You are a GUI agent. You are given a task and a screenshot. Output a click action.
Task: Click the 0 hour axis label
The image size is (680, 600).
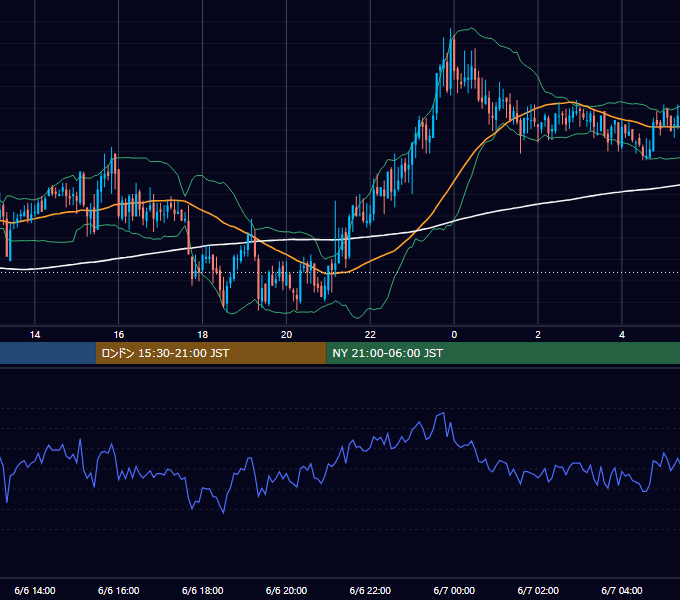pyautogui.click(x=454, y=335)
